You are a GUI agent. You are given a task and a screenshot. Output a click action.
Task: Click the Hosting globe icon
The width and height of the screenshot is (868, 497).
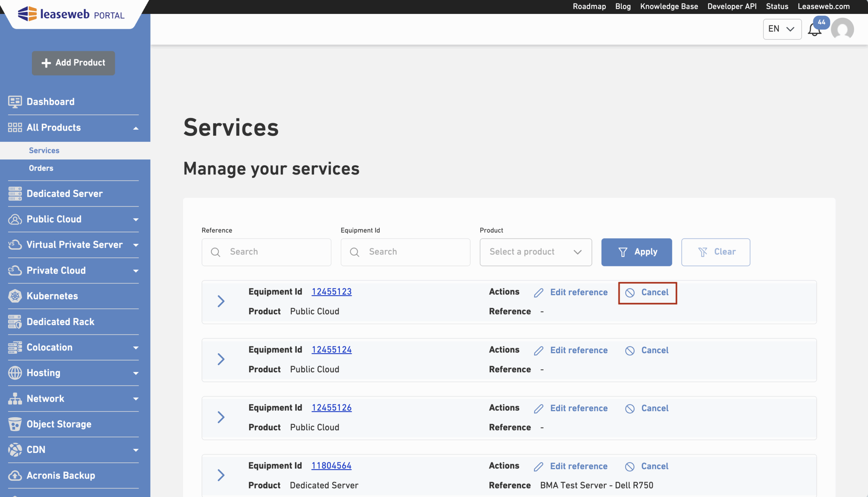coord(15,373)
